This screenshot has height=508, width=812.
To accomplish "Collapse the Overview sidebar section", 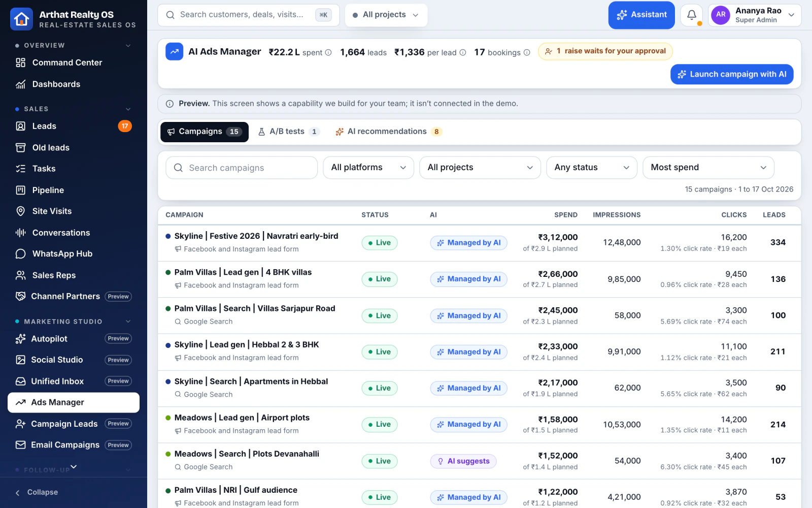I will pyautogui.click(x=128, y=46).
